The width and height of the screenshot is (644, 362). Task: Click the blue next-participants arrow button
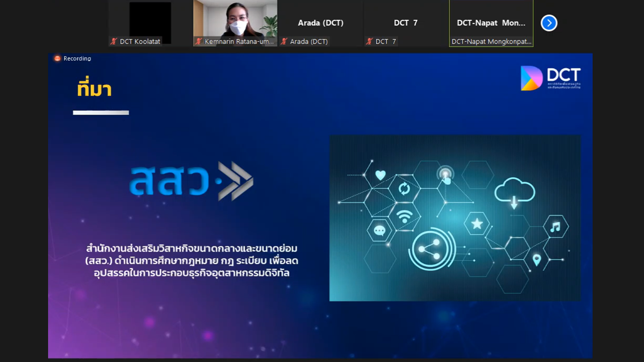coord(549,23)
